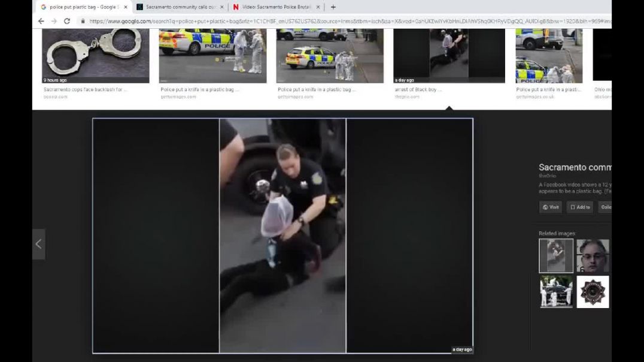Viewport: 644px width, 362px height.
Task: Select the previous-image left chevron
Action: [38, 244]
